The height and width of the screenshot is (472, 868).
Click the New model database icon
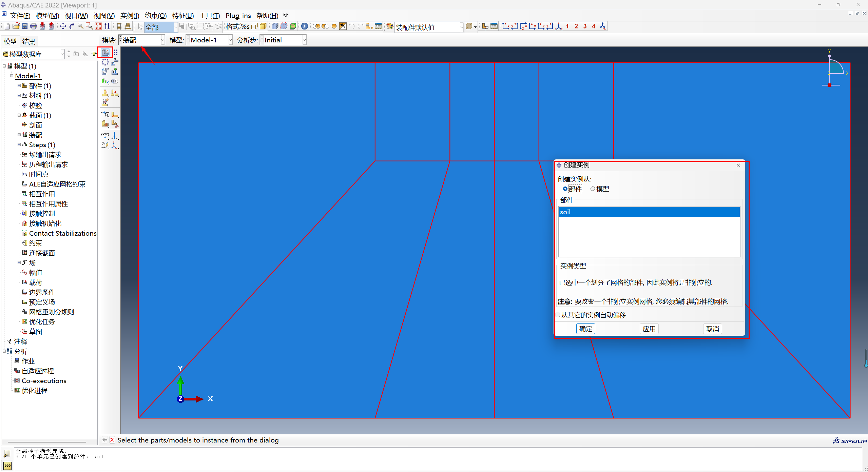pos(7,26)
